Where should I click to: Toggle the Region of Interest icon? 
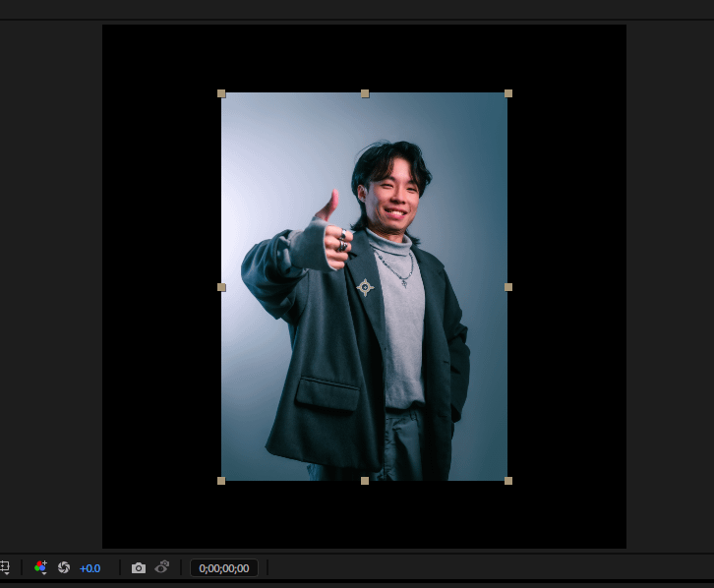click(x=4, y=567)
